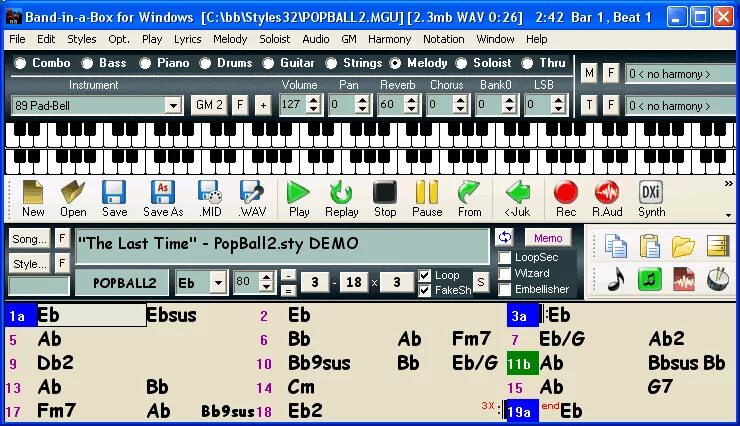
Task: Enable the Embellisher checkbox
Action: tap(505, 289)
